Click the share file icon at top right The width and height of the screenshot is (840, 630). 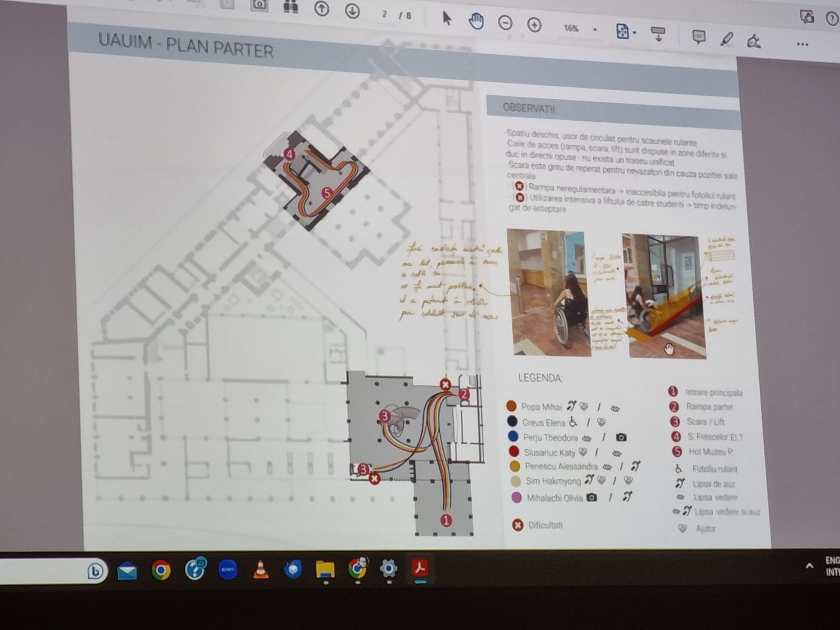pos(807,17)
